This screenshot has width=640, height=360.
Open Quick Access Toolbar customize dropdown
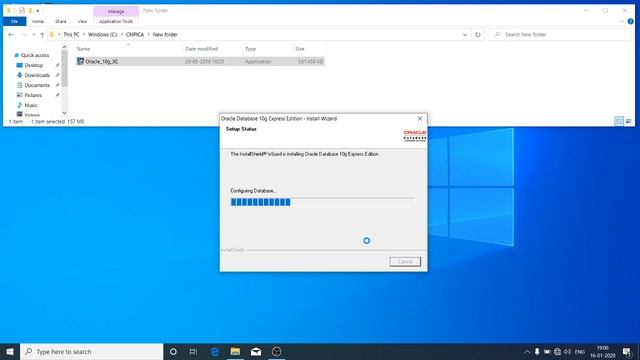[x=38, y=11]
